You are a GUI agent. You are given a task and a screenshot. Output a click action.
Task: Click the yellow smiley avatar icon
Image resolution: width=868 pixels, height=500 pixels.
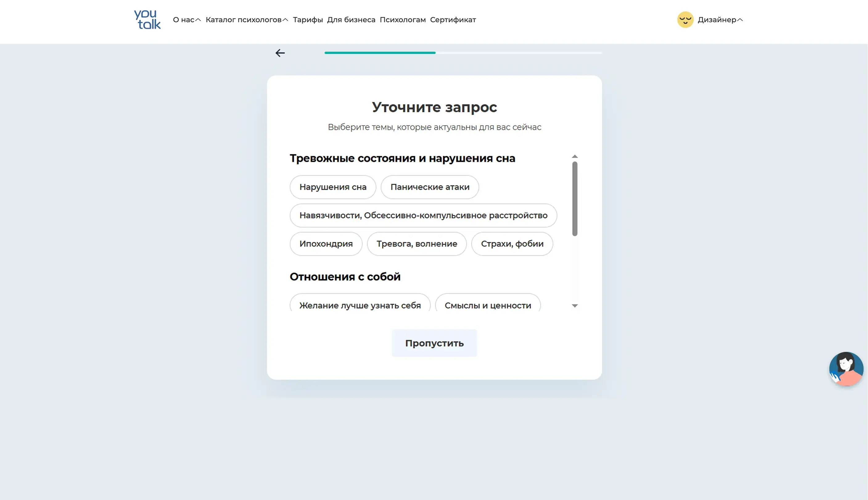click(x=685, y=19)
